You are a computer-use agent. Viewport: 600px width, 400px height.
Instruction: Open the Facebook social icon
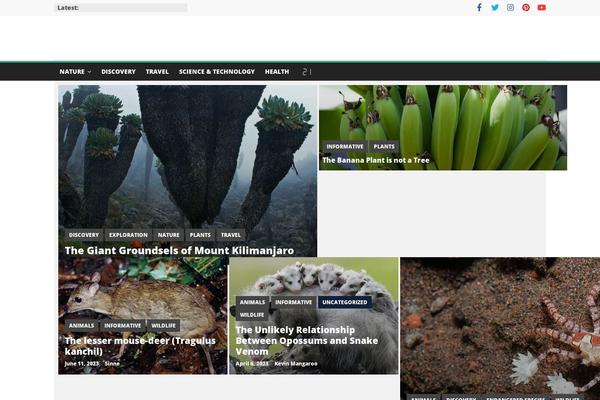pyautogui.click(x=479, y=7)
